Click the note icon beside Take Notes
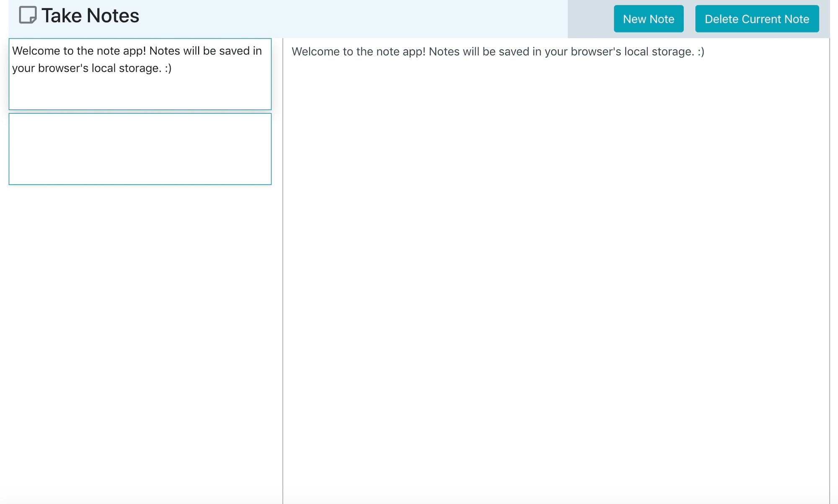This screenshot has height=504, width=838. (28, 15)
